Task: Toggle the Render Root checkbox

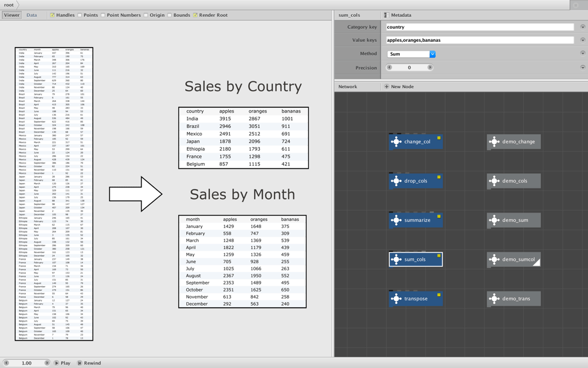Action: click(195, 15)
